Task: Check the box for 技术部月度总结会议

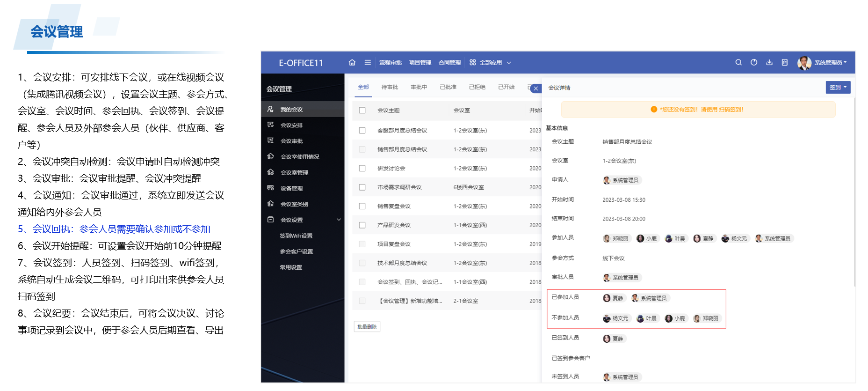Action: [362, 263]
